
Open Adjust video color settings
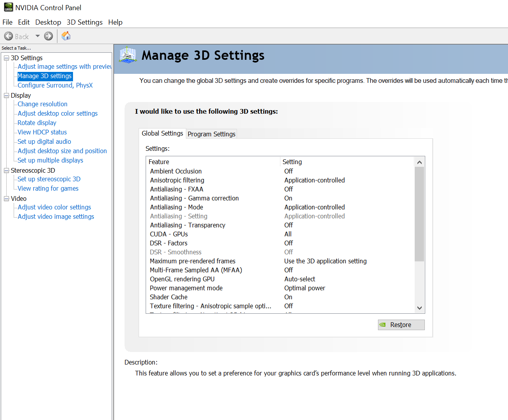pos(54,207)
